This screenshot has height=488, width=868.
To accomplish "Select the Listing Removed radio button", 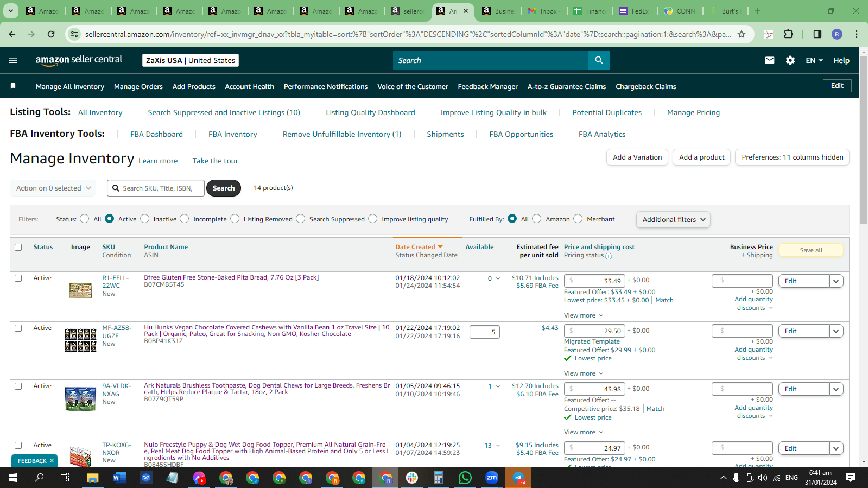I will pyautogui.click(x=235, y=219).
